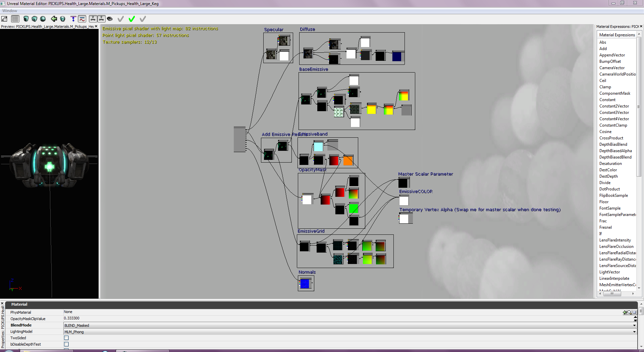Enable the TwoSided checkbox
Image resolution: width=644 pixels, height=352 pixels.
click(x=66, y=338)
